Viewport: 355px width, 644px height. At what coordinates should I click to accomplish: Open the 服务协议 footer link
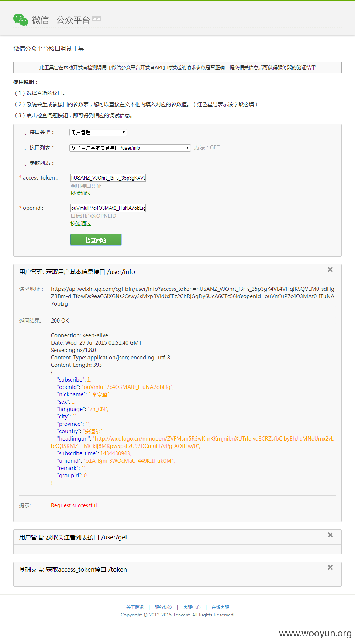pos(163,608)
